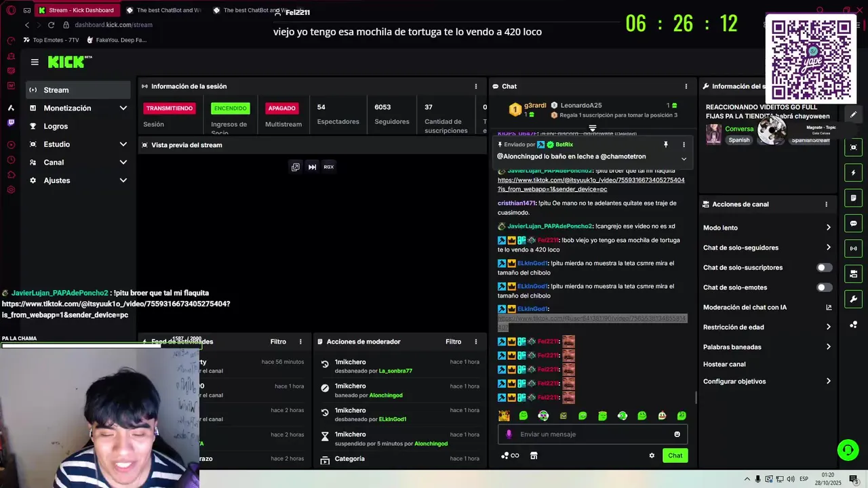Click document icon in right toolbar
Screen dimensions: 868x488
tap(853, 198)
